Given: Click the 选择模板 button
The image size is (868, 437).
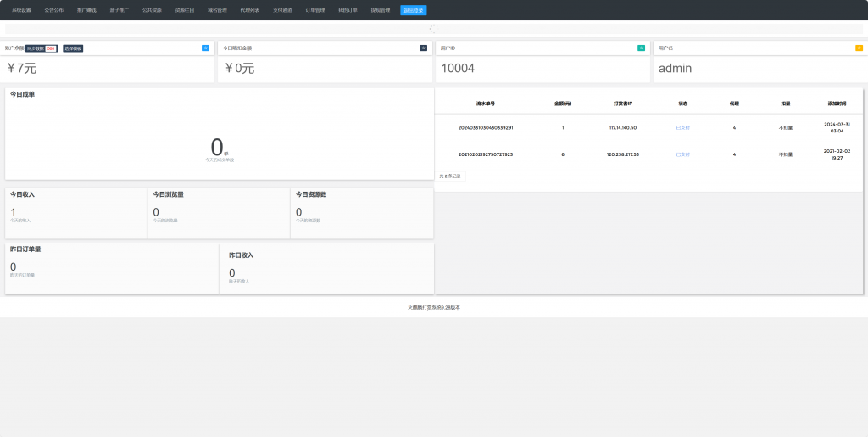Looking at the screenshot, I should click(x=73, y=48).
